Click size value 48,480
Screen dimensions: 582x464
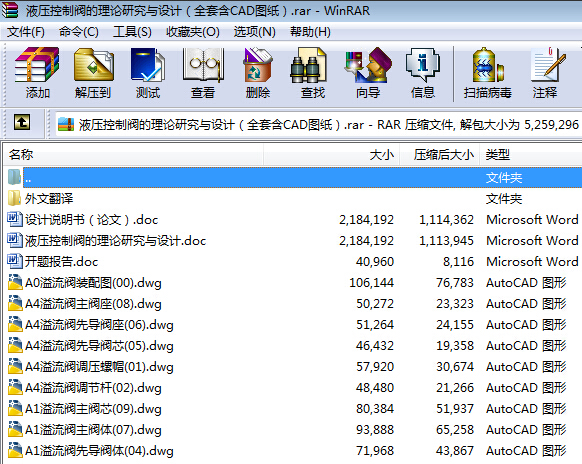[375, 388]
